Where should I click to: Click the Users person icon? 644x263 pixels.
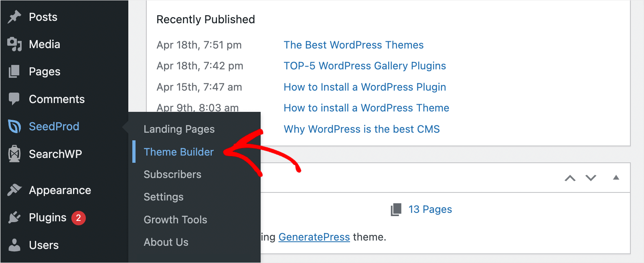(x=14, y=245)
